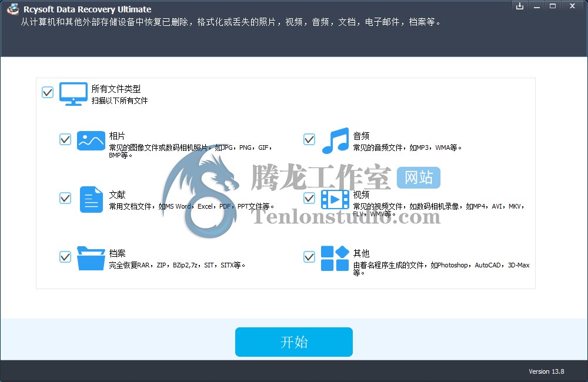Click the Version 13.8 text

pyautogui.click(x=546, y=371)
